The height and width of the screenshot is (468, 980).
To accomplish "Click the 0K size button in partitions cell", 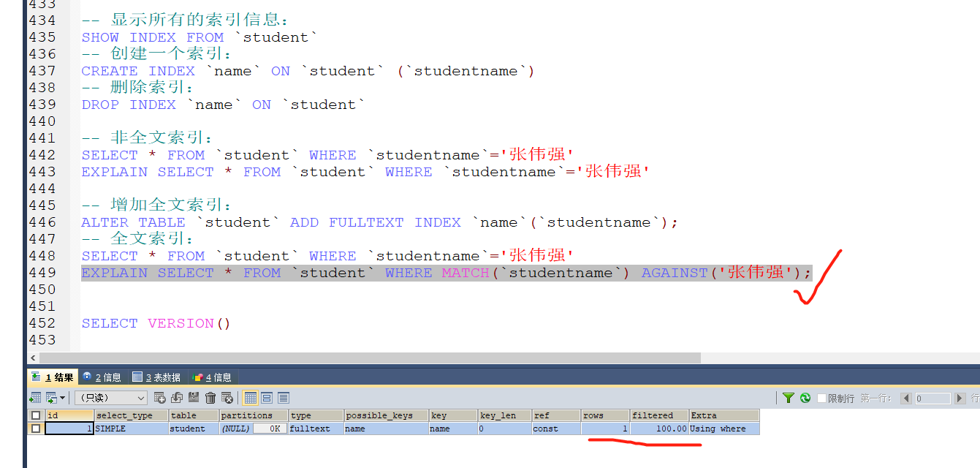I will (270, 429).
